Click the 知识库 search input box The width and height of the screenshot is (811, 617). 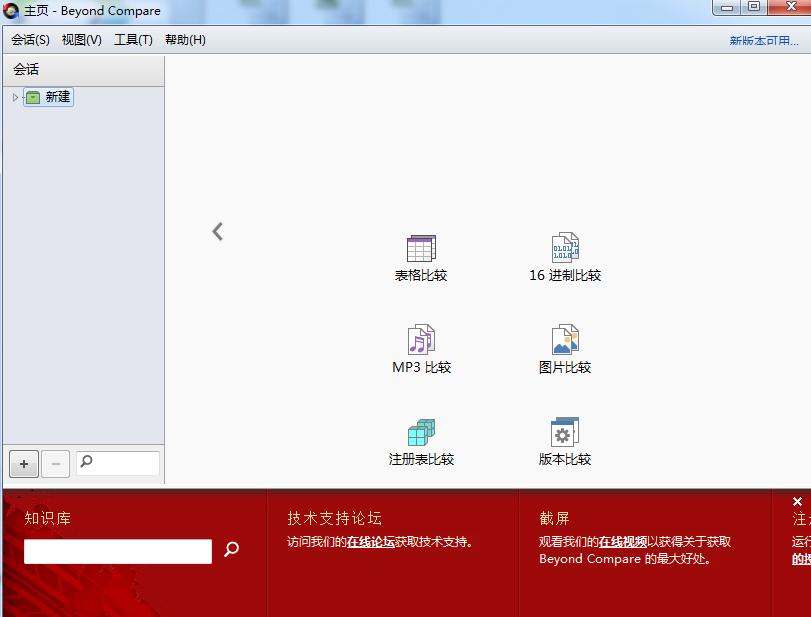[x=118, y=551]
